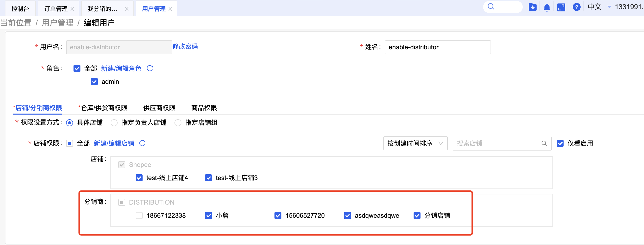Close the 用户管理 tab

(x=171, y=9)
